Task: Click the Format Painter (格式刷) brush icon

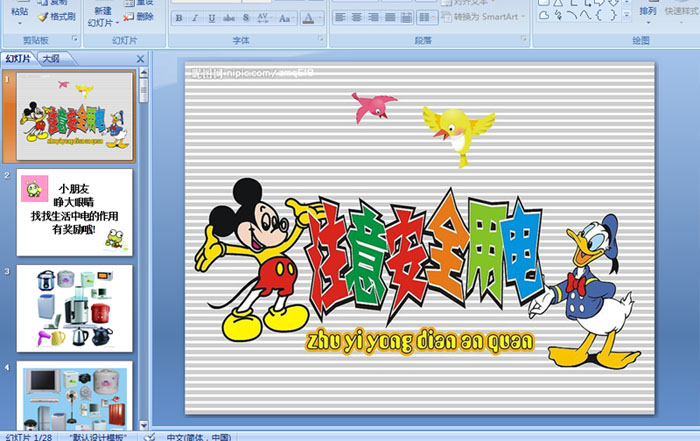Action: coord(42,17)
